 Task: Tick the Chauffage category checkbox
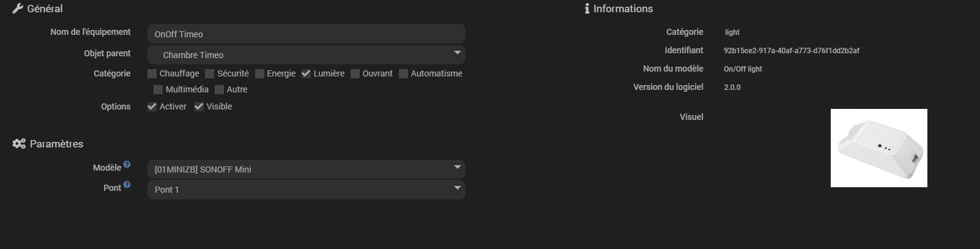152,74
